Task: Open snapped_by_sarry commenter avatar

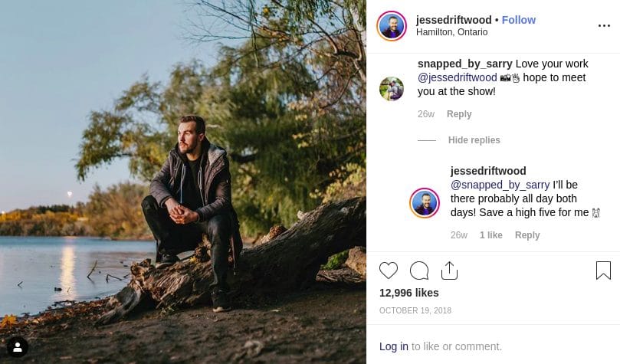Action: [x=392, y=89]
